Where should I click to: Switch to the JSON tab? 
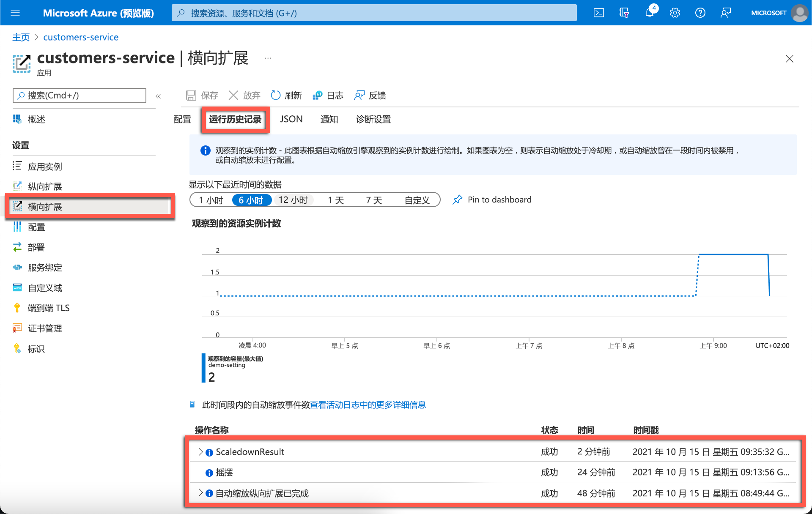pos(291,119)
